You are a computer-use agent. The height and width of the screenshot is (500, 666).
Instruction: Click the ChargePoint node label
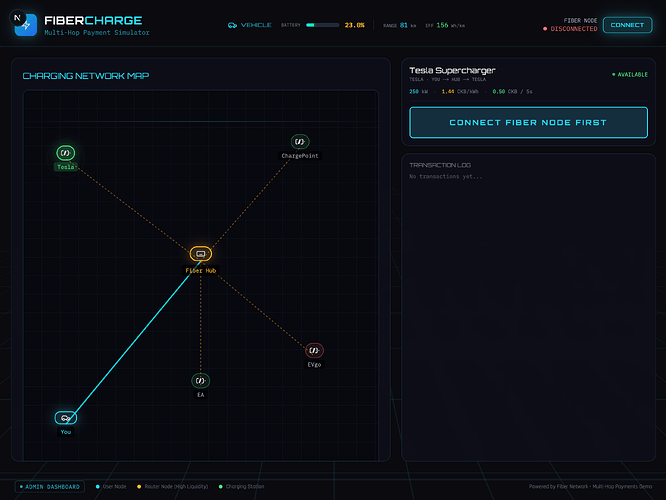[x=300, y=156]
